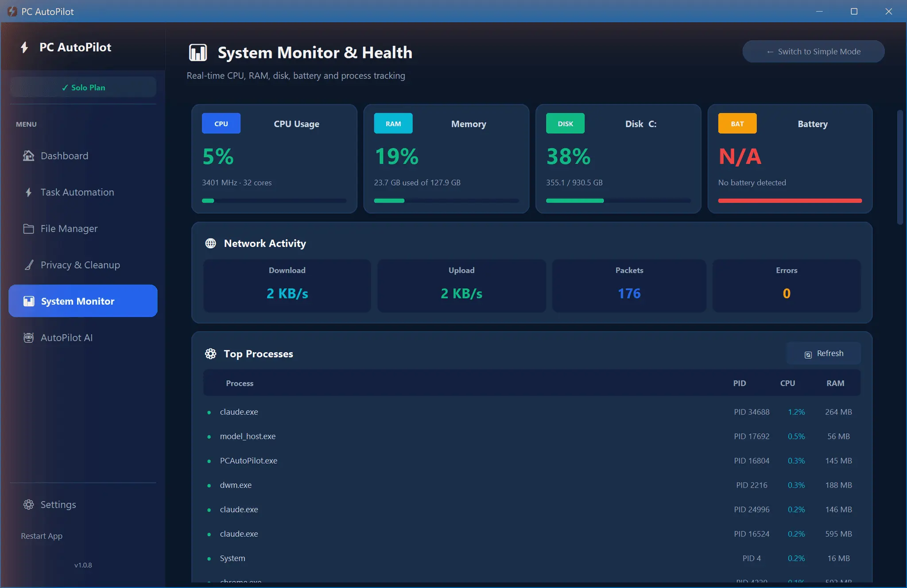Image resolution: width=907 pixels, height=588 pixels.
Task: Click the app icon in title bar
Action: point(12,12)
